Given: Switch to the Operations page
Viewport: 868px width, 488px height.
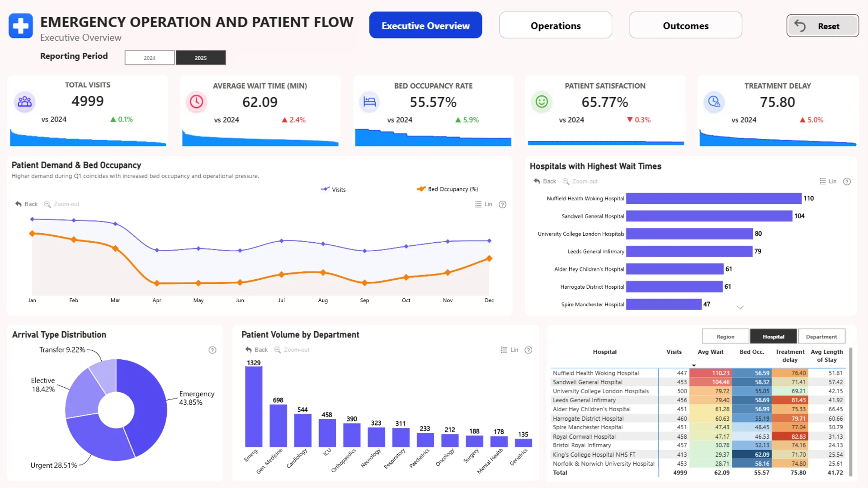Looking at the screenshot, I should (556, 26).
